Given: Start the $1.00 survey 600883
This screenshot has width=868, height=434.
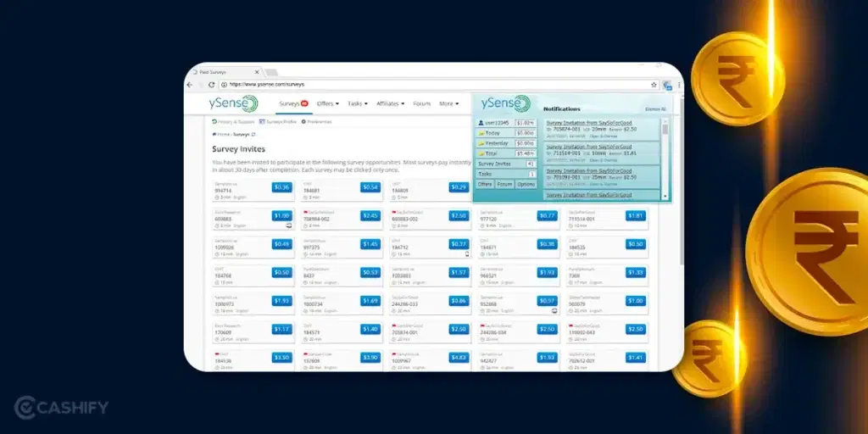Looking at the screenshot, I should tap(281, 216).
